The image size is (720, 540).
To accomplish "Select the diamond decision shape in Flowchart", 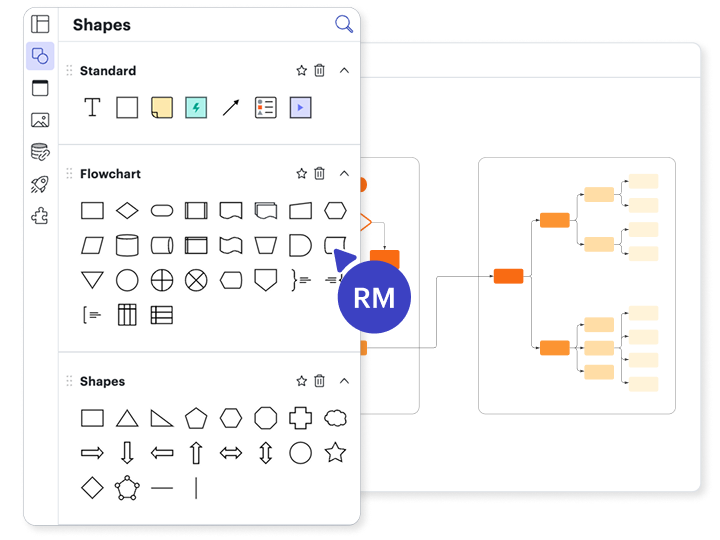I will (127, 211).
